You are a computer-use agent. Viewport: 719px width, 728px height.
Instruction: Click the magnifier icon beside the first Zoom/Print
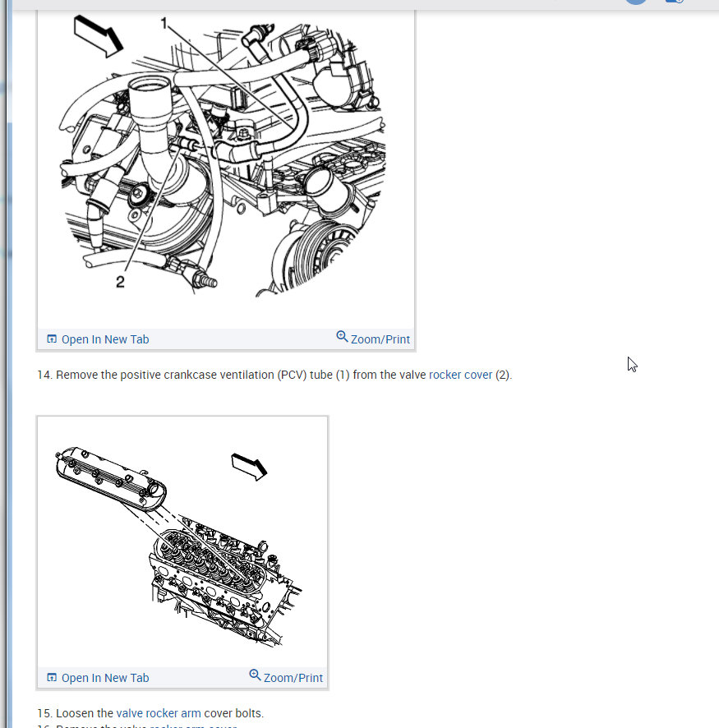[x=342, y=336]
